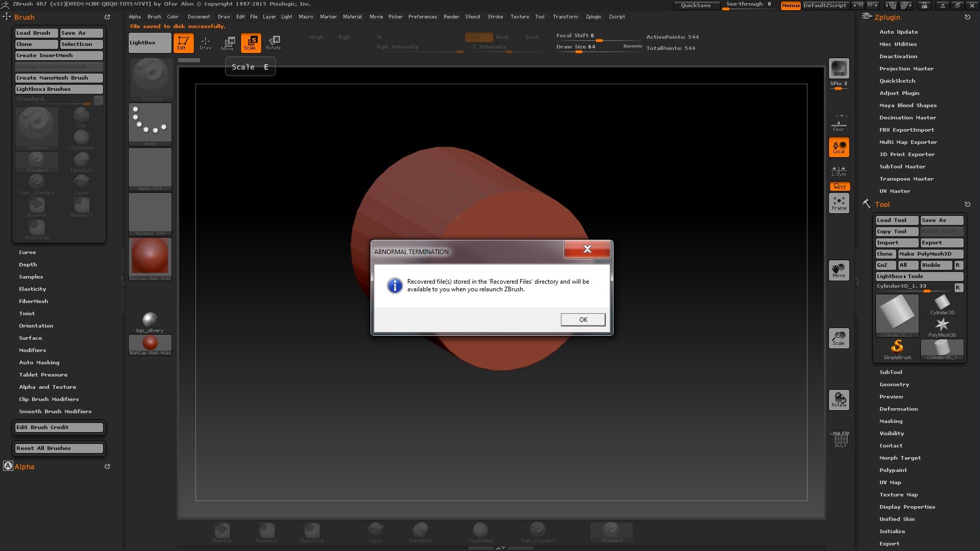The image size is (980, 551).
Task: Expand the Auto Masking section
Action: coord(39,363)
